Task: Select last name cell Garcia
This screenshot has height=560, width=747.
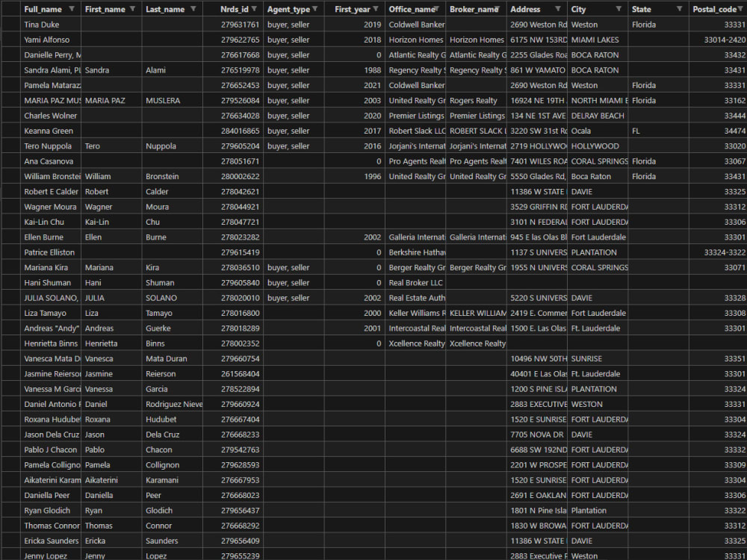Action: (172, 389)
